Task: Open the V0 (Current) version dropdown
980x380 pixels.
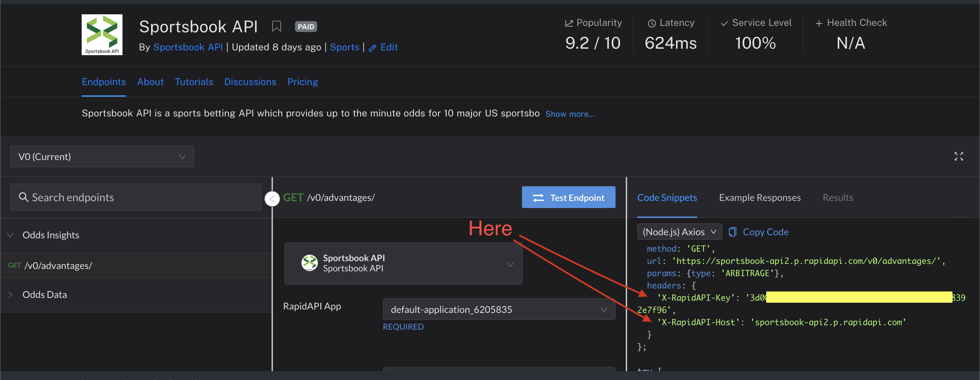Action: (x=102, y=157)
